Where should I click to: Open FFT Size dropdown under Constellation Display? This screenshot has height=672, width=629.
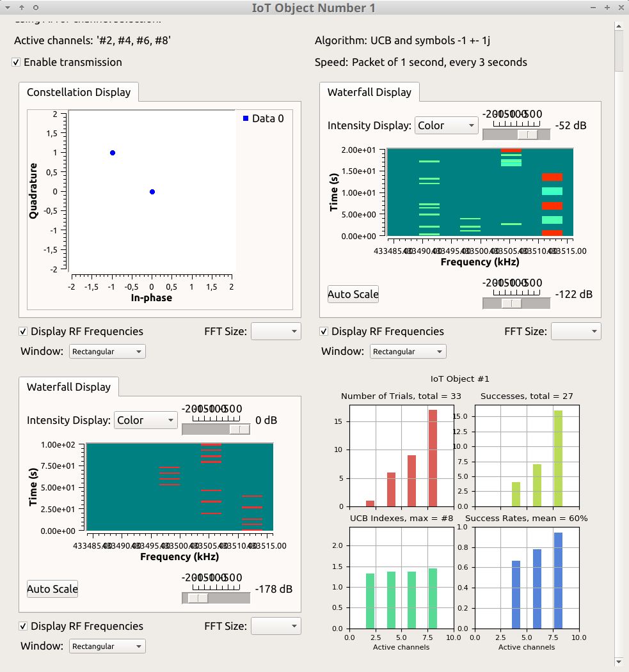[276, 331]
